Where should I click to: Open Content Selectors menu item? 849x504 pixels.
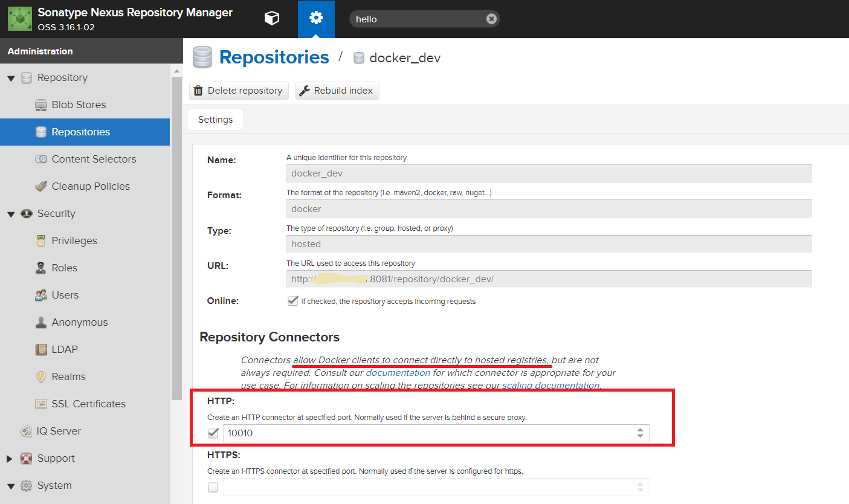point(94,159)
